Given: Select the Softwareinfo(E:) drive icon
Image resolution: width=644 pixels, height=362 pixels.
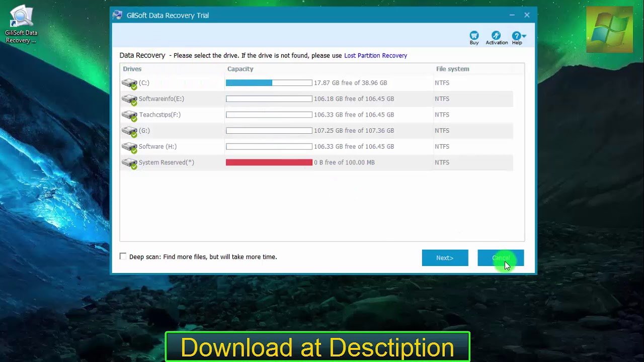Looking at the screenshot, I should coord(129,100).
